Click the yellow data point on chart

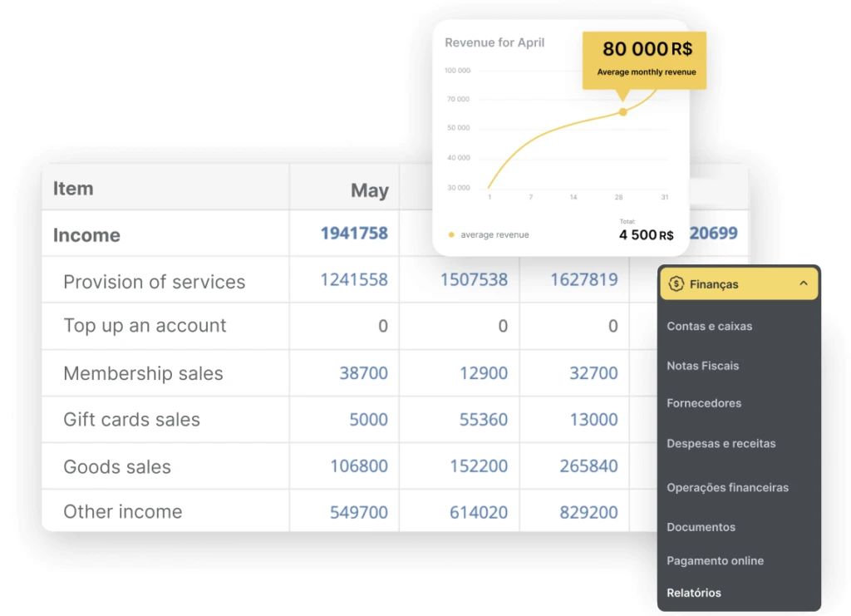[x=622, y=111]
